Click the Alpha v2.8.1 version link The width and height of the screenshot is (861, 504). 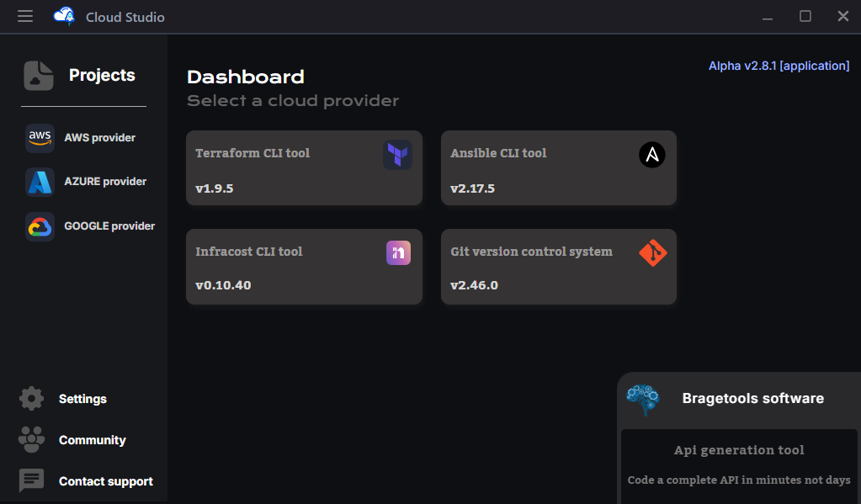coord(779,66)
